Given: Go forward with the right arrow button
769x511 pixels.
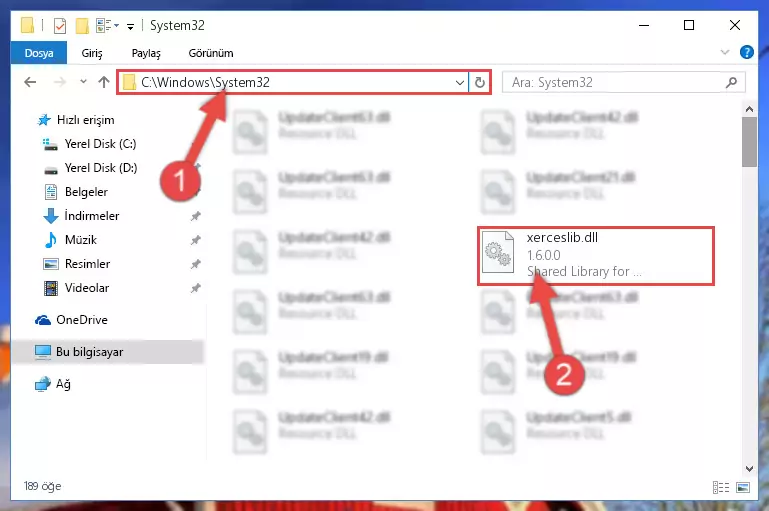Looking at the screenshot, I should 60,82.
